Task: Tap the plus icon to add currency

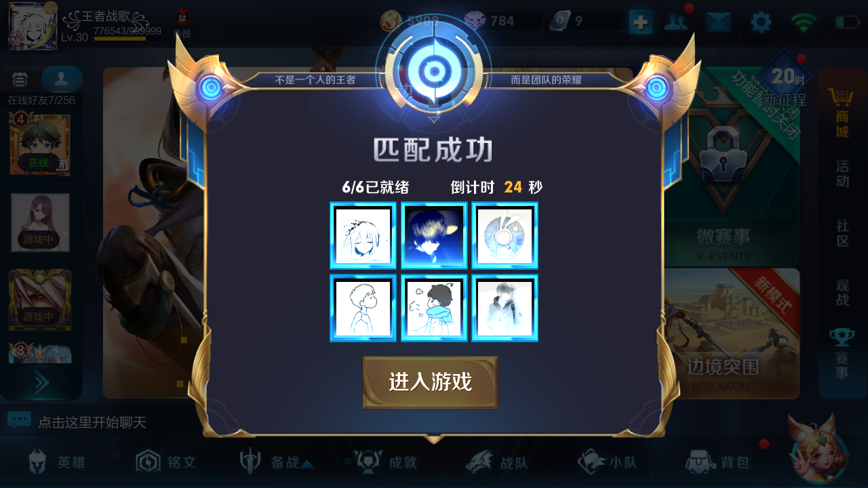Action: point(640,22)
